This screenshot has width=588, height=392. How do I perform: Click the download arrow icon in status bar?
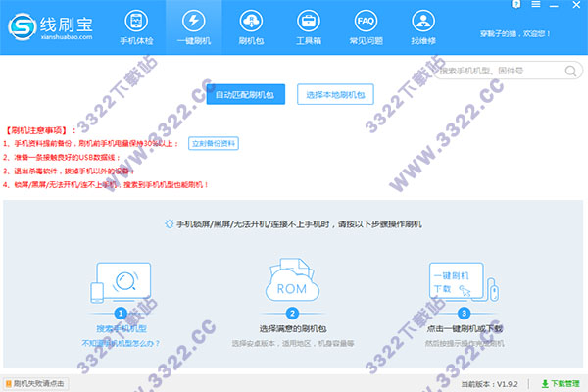pos(545,384)
